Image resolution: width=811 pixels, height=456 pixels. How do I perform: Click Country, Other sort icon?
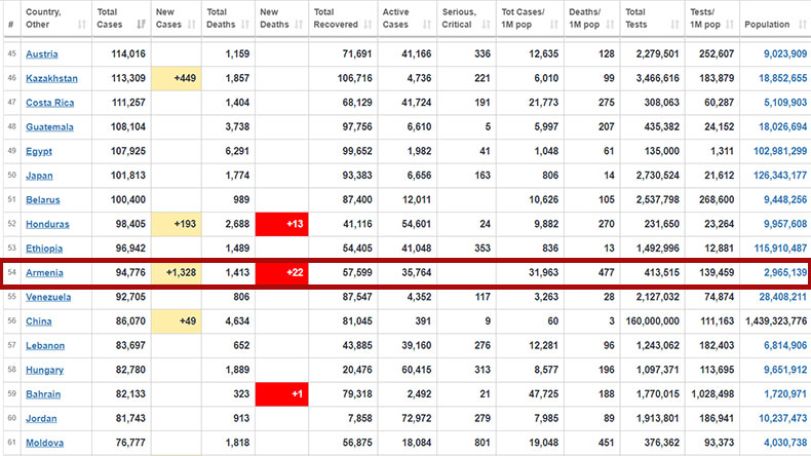81,24
